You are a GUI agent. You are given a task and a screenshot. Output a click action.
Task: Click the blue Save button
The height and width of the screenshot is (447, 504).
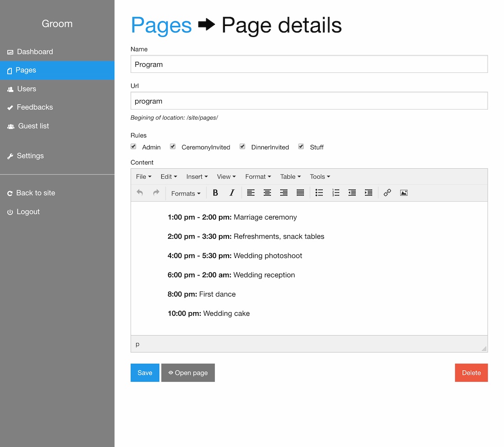tap(145, 373)
